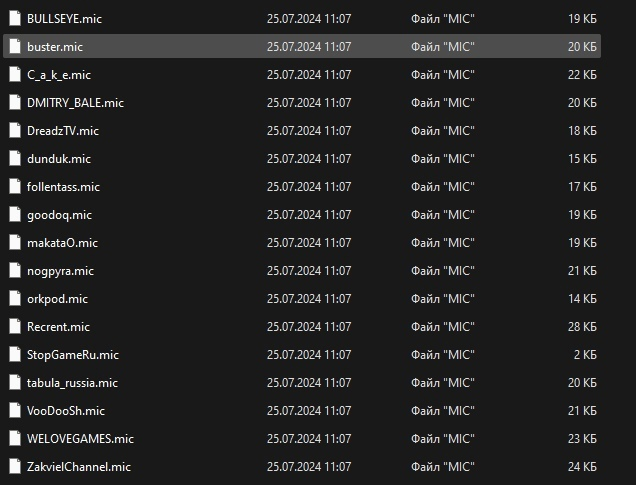The height and width of the screenshot is (485, 636).
Task: Select the file named C_a_k_e.mic
Action: point(59,75)
